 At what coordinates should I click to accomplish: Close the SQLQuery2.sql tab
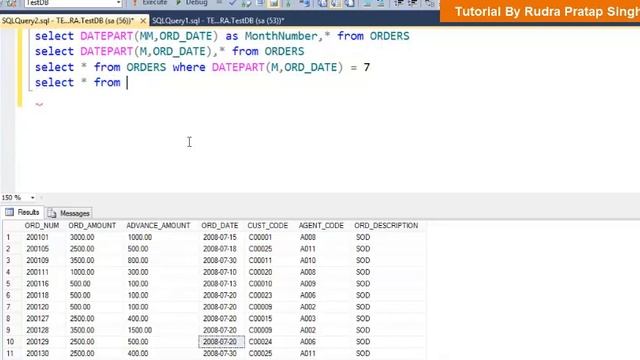(143, 20)
